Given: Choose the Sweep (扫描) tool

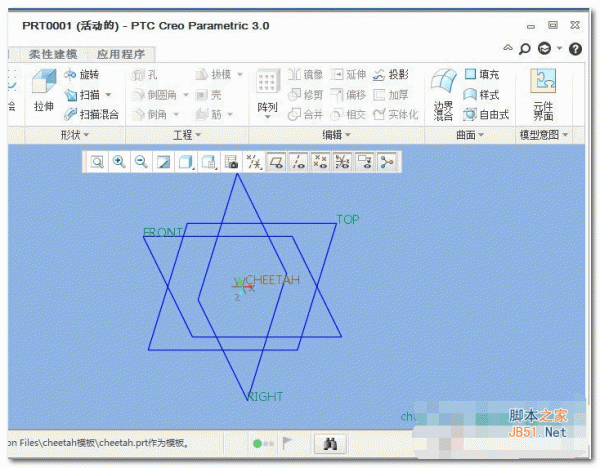Looking at the screenshot, I should tap(82, 95).
